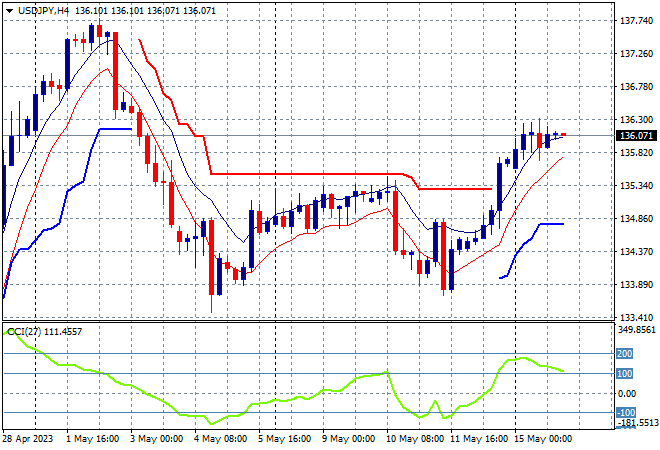Open the USDJPY chart dropdown triangle
Viewport: 660px width, 450px height.
pyautogui.click(x=9, y=11)
